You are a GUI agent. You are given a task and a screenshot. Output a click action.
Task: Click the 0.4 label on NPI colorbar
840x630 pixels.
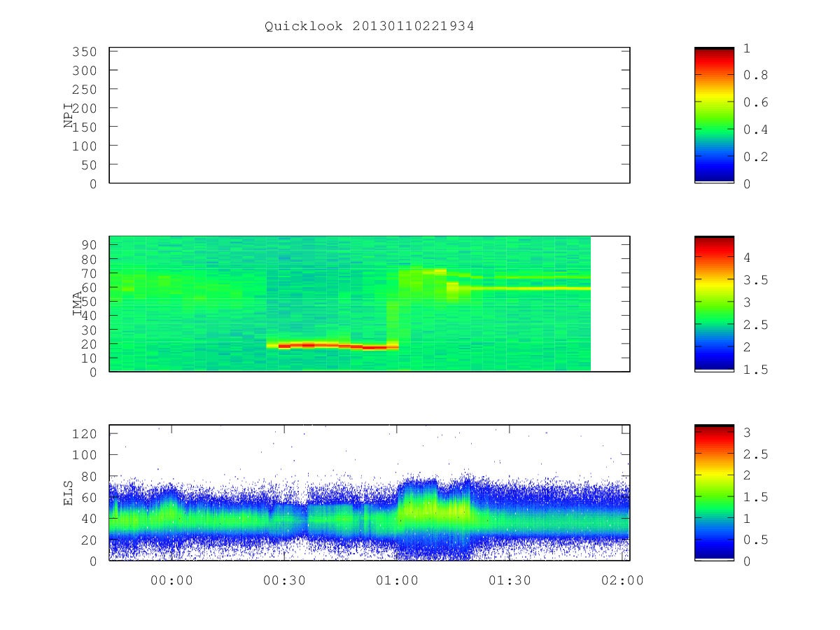(755, 129)
